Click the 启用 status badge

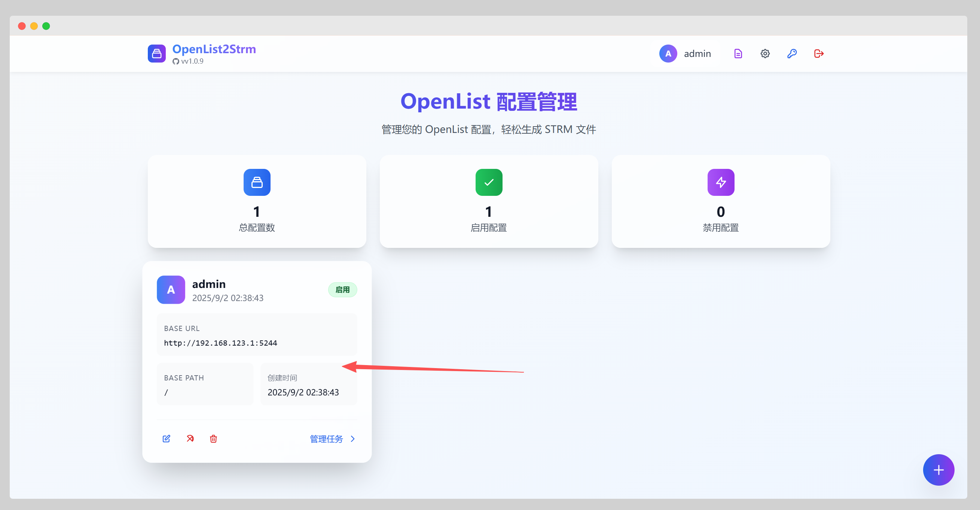(342, 289)
